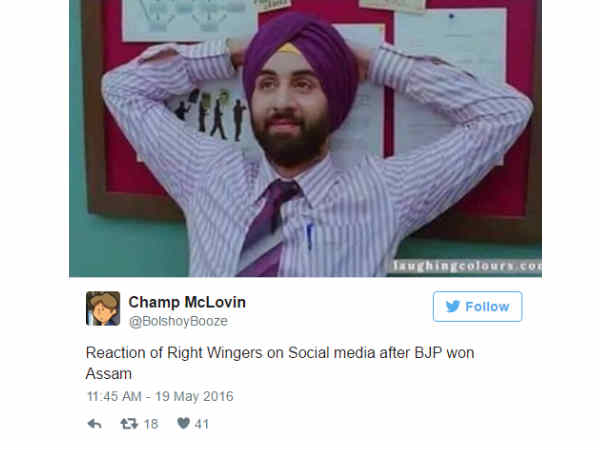This screenshot has height=450, width=600.
Task: Click the laughingcolours.com watermark on image
Action: [x=467, y=266]
